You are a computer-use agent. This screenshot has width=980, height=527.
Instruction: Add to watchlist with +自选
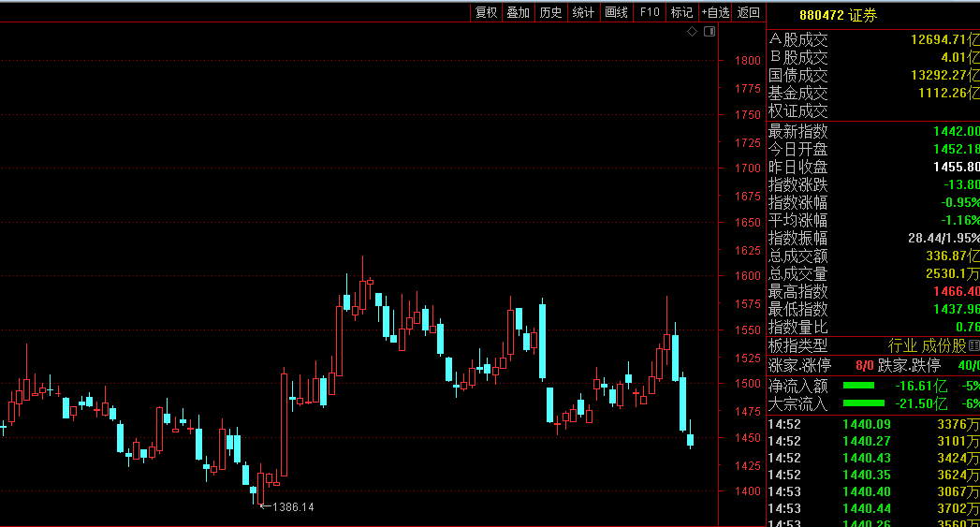click(x=715, y=12)
